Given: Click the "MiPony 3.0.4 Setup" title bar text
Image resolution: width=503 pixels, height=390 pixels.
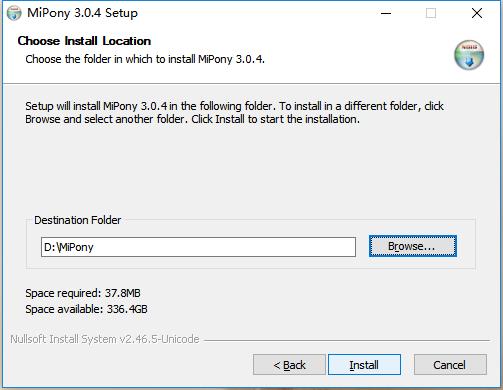Looking at the screenshot, I should point(82,13).
